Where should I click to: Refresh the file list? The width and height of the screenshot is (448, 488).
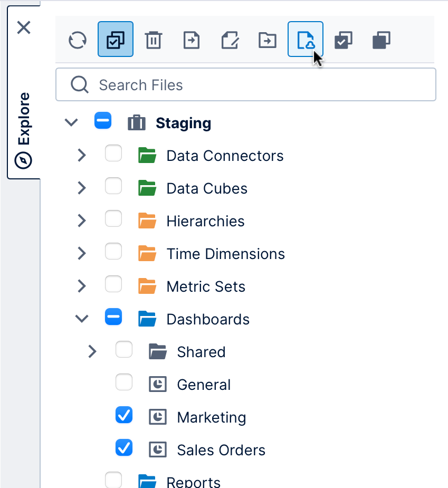[x=77, y=40]
